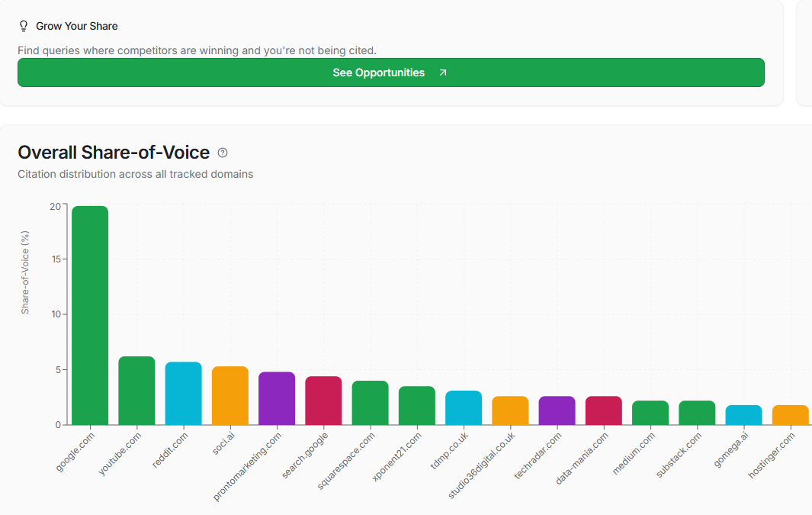
Task: Select the search.google bar
Action: [x=324, y=399]
